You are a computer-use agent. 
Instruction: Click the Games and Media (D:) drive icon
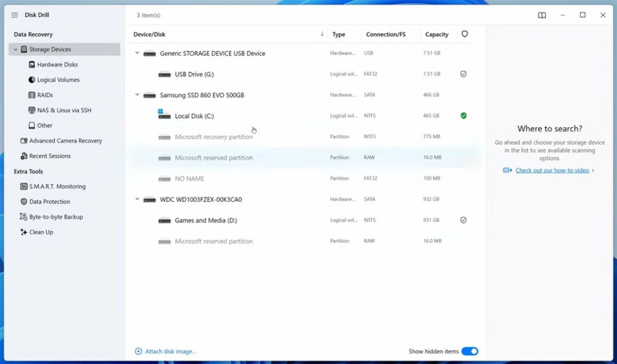pos(164,221)
